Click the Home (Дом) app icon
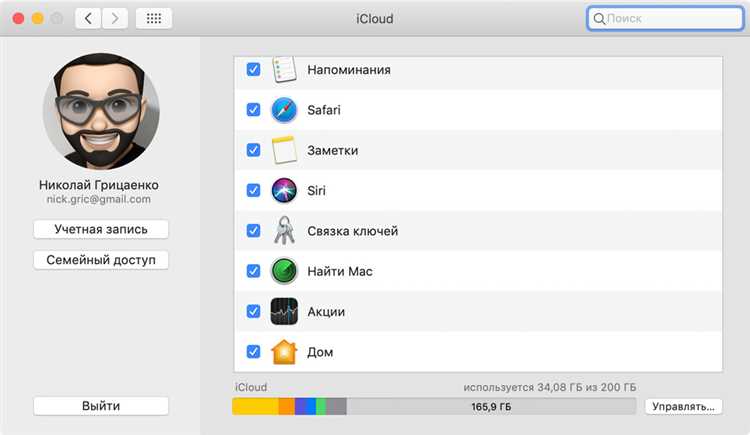750x435 pixels. 284,352
